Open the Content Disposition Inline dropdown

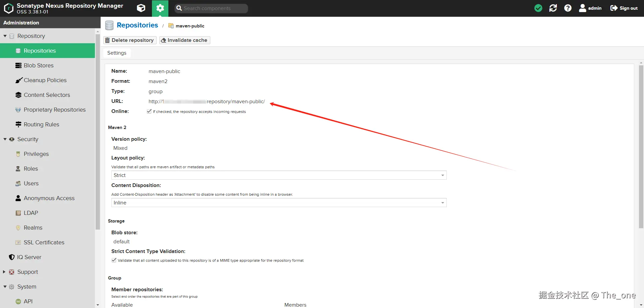click(x=279, y=203)
